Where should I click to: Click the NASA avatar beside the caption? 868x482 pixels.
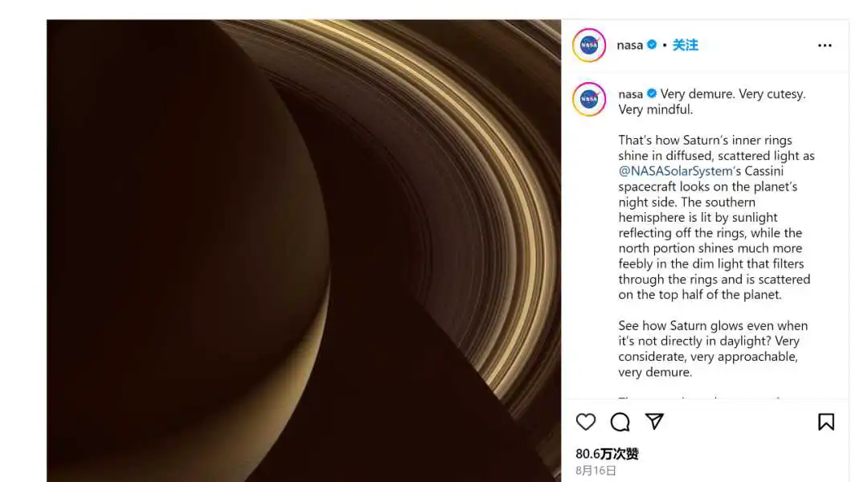[x=589, y=99]
